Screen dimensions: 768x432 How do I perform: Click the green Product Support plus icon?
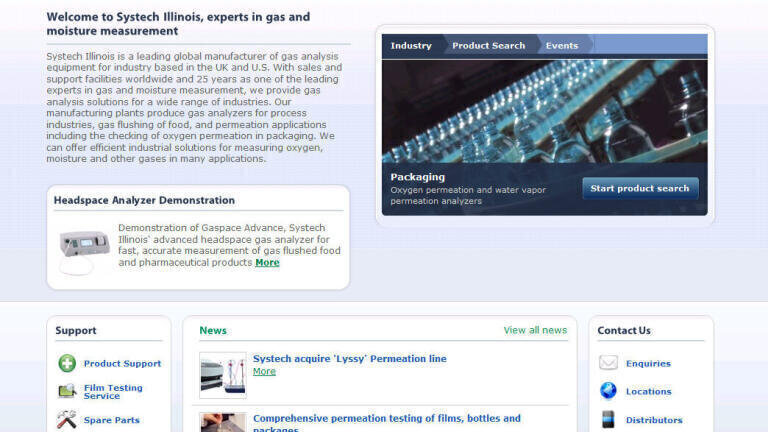[67, 363]
